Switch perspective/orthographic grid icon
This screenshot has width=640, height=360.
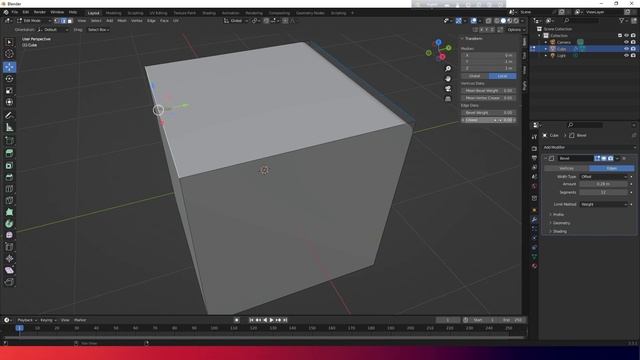448,99
